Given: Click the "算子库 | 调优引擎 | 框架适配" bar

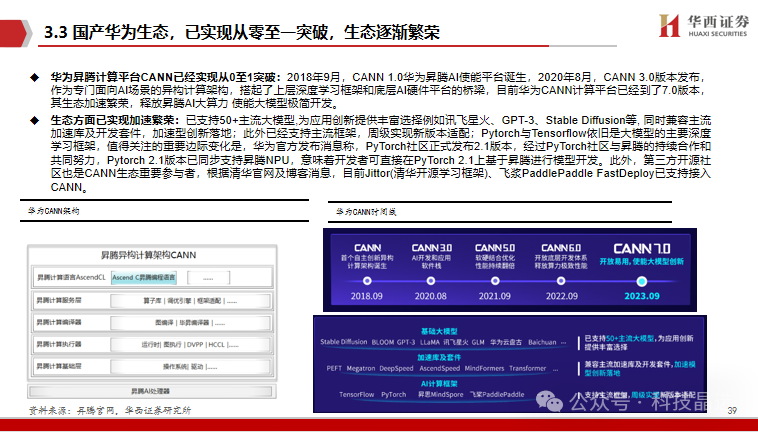Looking at the screenshot, I should [190, 301].
